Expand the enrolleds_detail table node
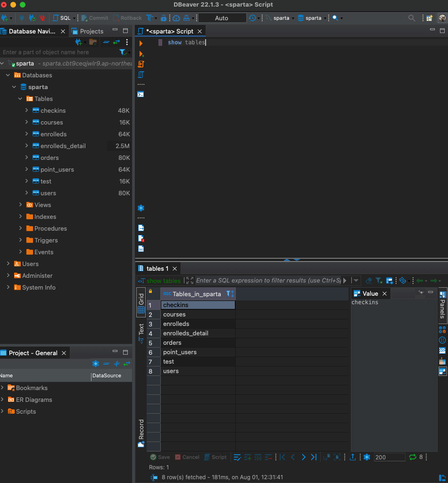 [x=26, y=146]
